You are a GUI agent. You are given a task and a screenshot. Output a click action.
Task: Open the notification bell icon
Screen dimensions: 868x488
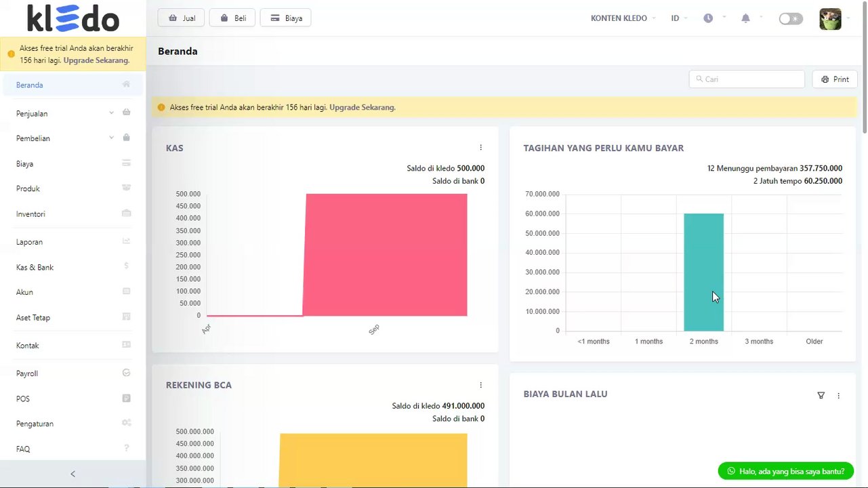click(745, 18)
